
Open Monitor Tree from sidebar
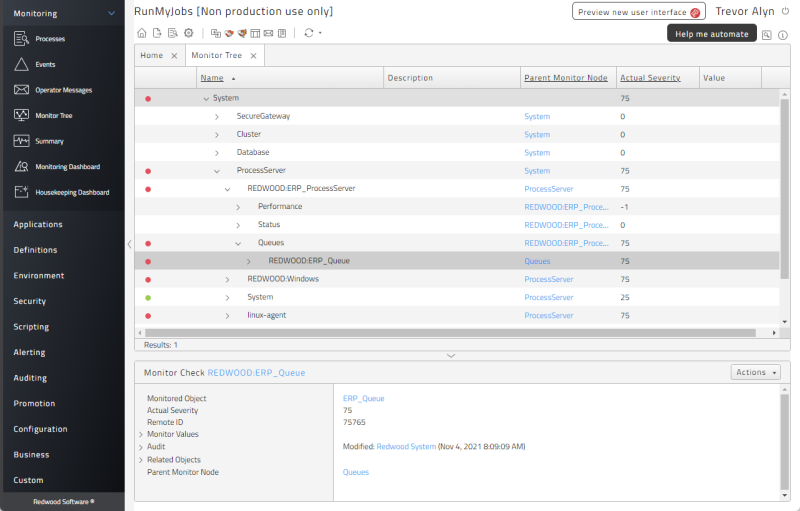pyautogui.click(x=43, y=115)
